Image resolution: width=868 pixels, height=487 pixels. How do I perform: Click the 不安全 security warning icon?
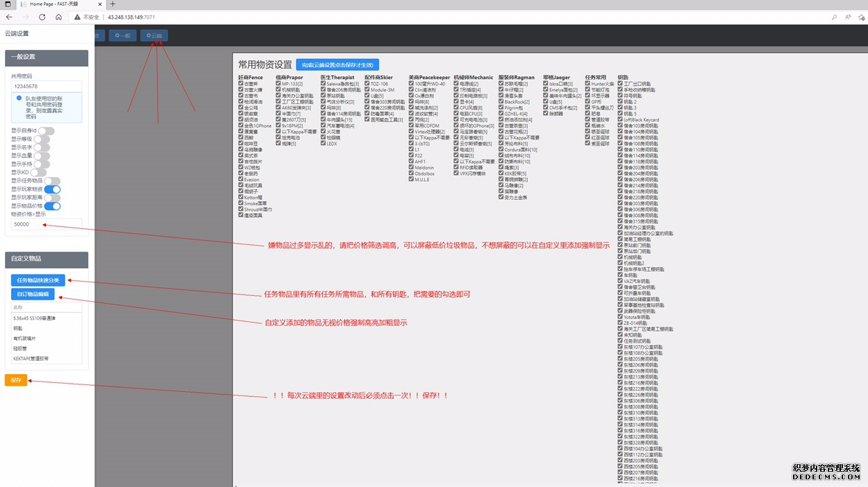click(76, 17)
